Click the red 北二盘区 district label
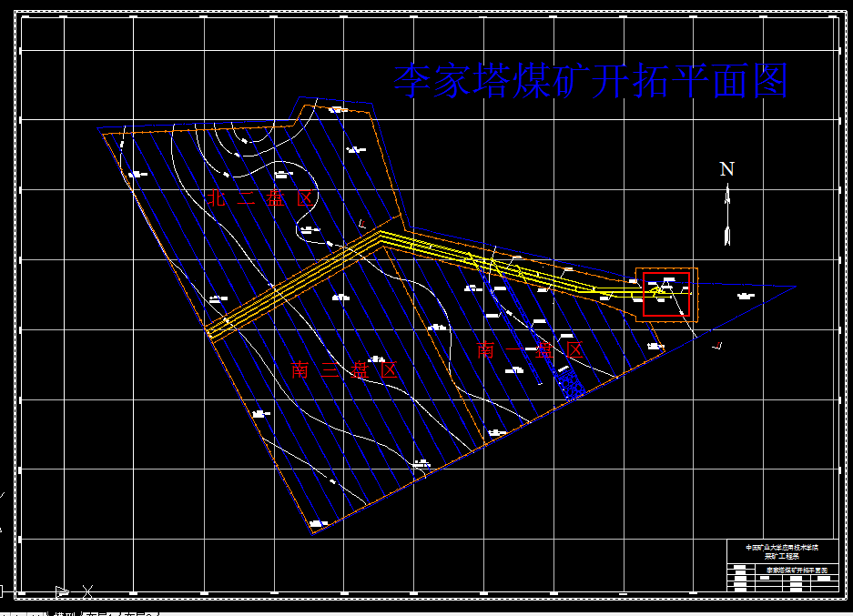The image size is (853, 616). (260, 198)
